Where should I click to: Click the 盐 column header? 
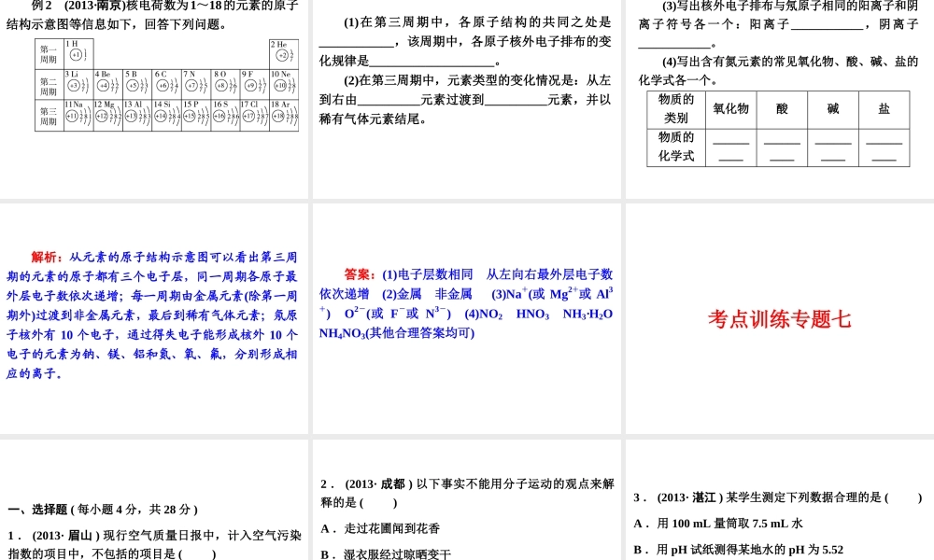click(x=884, y=109)
